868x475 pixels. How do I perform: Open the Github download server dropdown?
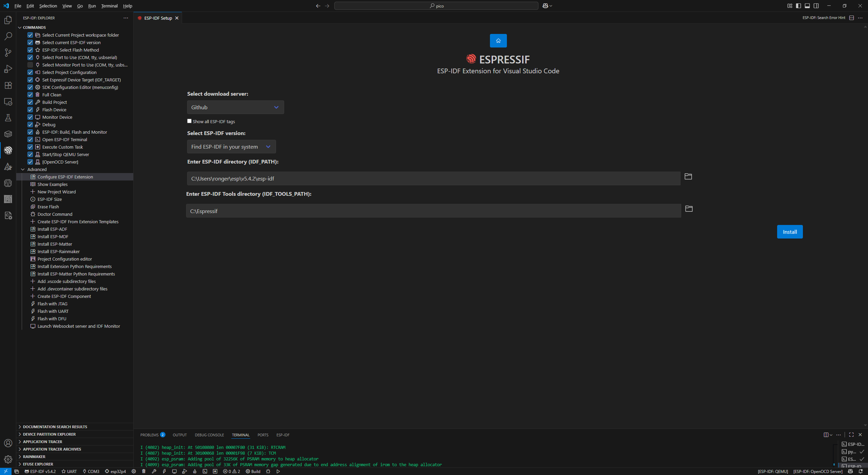tap(235, 107)
